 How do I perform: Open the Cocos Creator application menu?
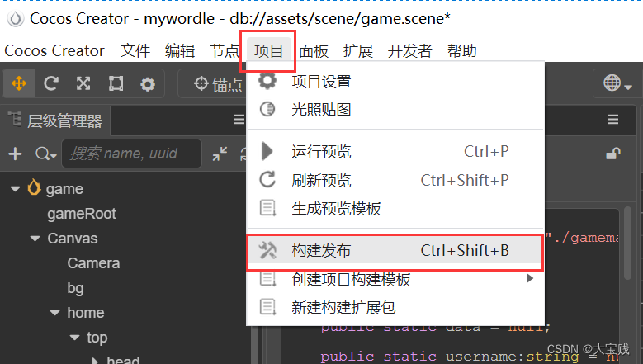tap(54, 51)
